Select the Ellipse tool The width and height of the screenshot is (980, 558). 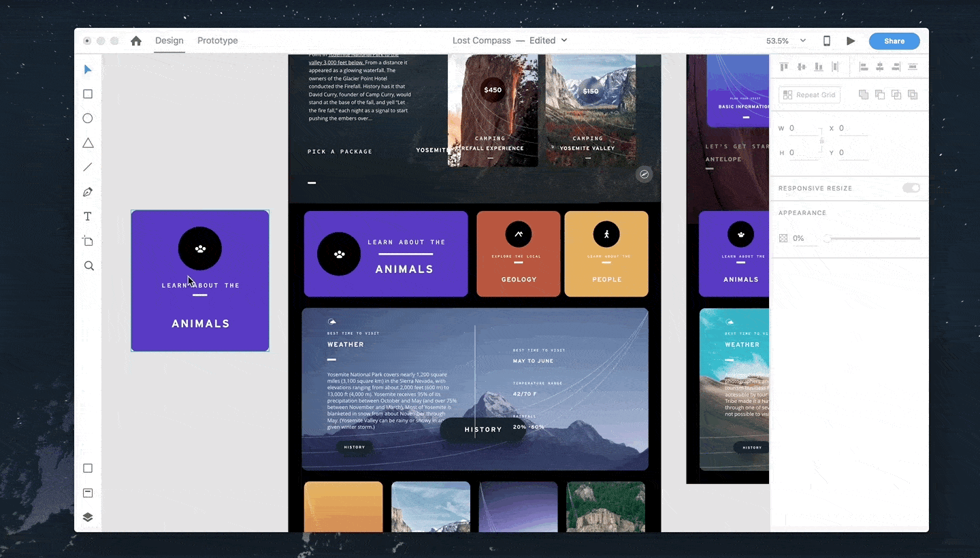[88, 118]
